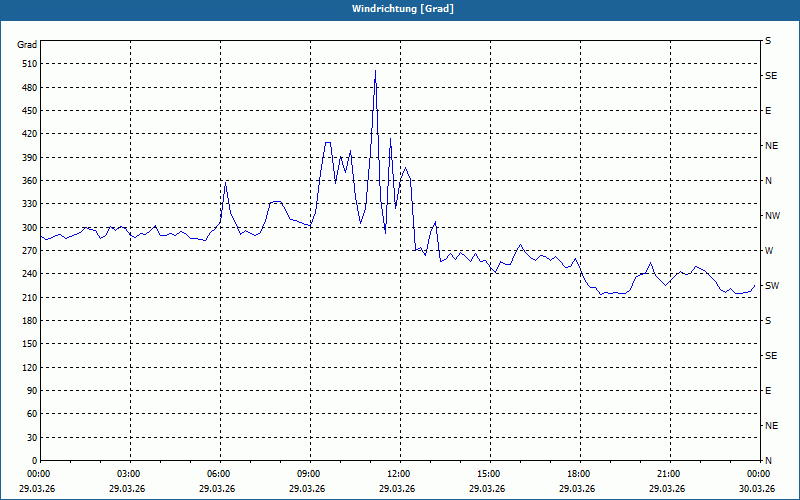Click the SW compass label on right axis

point(771,286)
